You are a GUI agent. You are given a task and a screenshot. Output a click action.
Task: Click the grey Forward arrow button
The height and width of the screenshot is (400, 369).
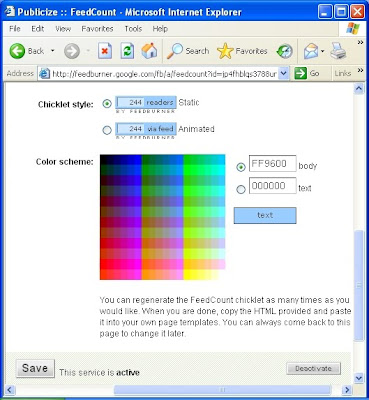72,51
